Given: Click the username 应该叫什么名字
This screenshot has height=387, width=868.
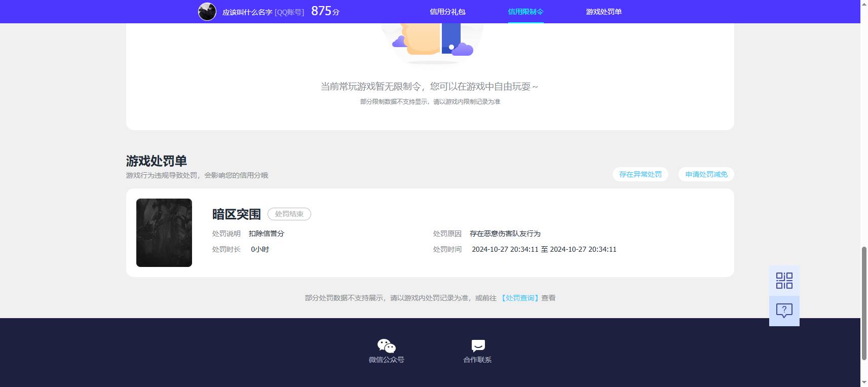Looking at the screenshot, I should pyautogui.click(x=247, y=12).
